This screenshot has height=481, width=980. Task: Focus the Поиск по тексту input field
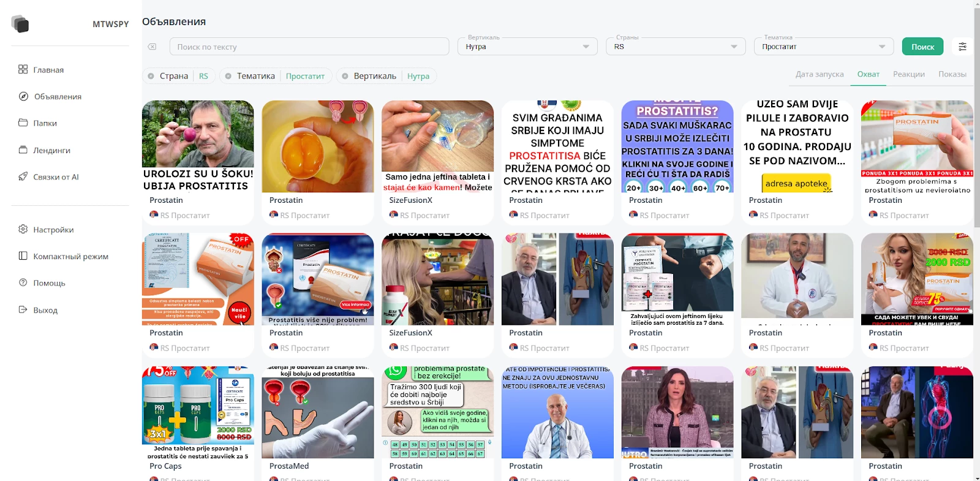pyautogui.click(x=309, y=47)
